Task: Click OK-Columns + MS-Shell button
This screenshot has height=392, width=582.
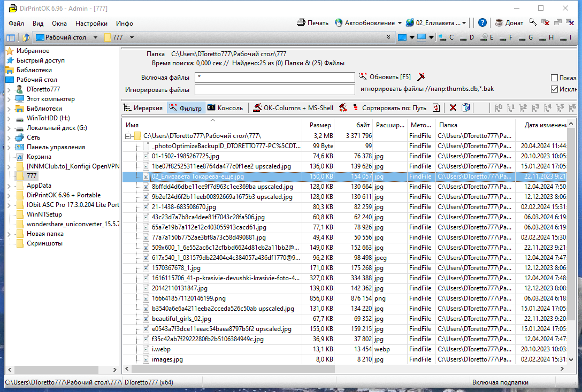Action: tap(293, 108)
